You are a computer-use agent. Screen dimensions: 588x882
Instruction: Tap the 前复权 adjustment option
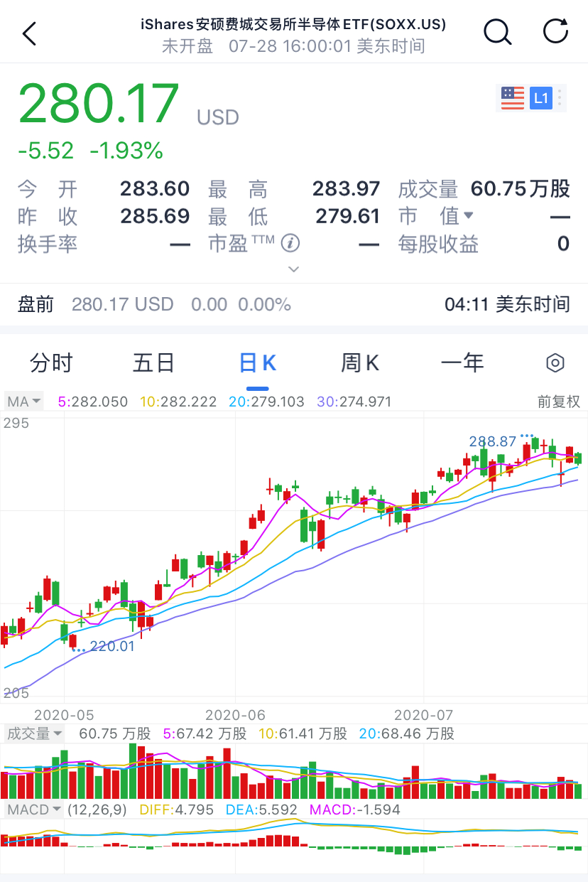(559, 402)
